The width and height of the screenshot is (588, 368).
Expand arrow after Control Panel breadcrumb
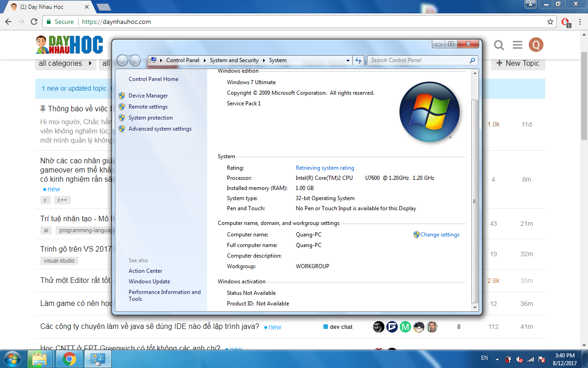(x=205, y=60)
